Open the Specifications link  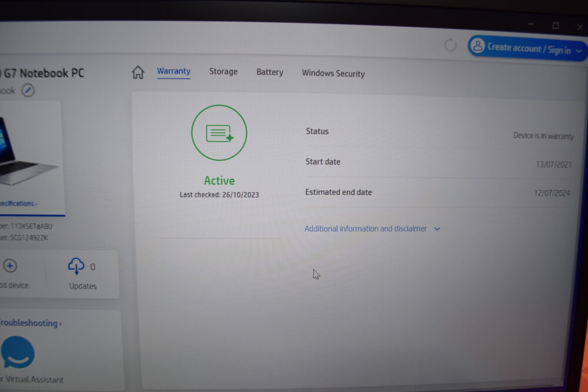[18, 203]
